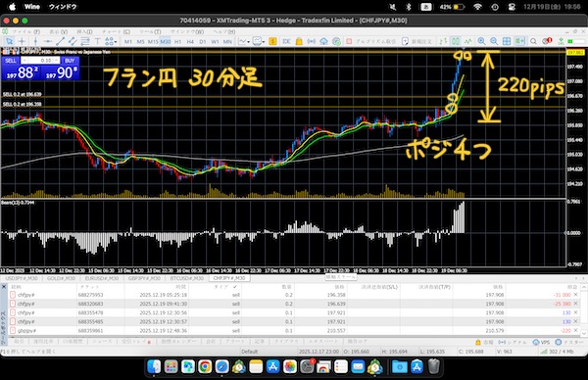The width and height of the screenshot is (588, 380).
Task: Switch chart to D1 timeframe
Action: click(203, 41)
